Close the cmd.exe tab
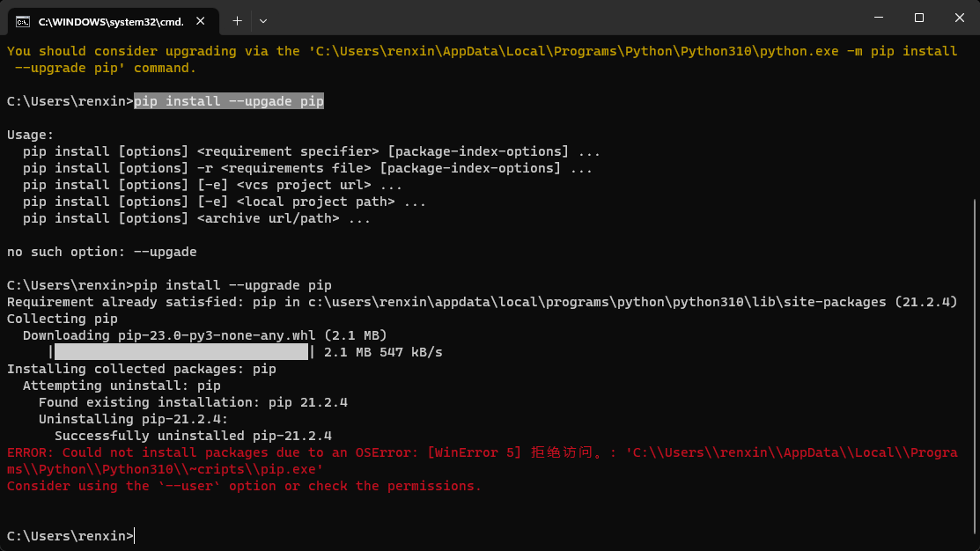 pos(202,20)
